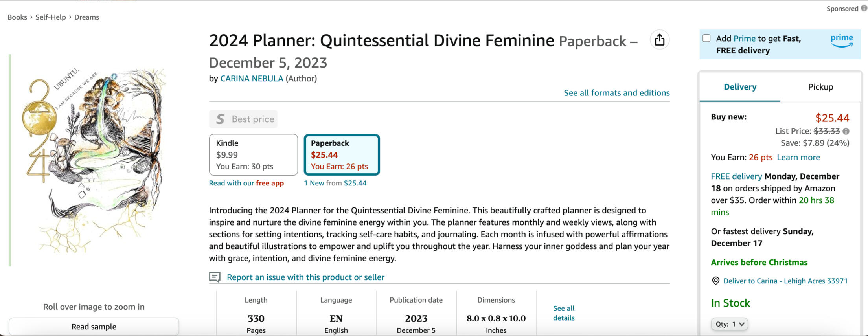Click the Prime logo in the banner
The width and height of the screenshot is (868, 336).
coord(841,40)
